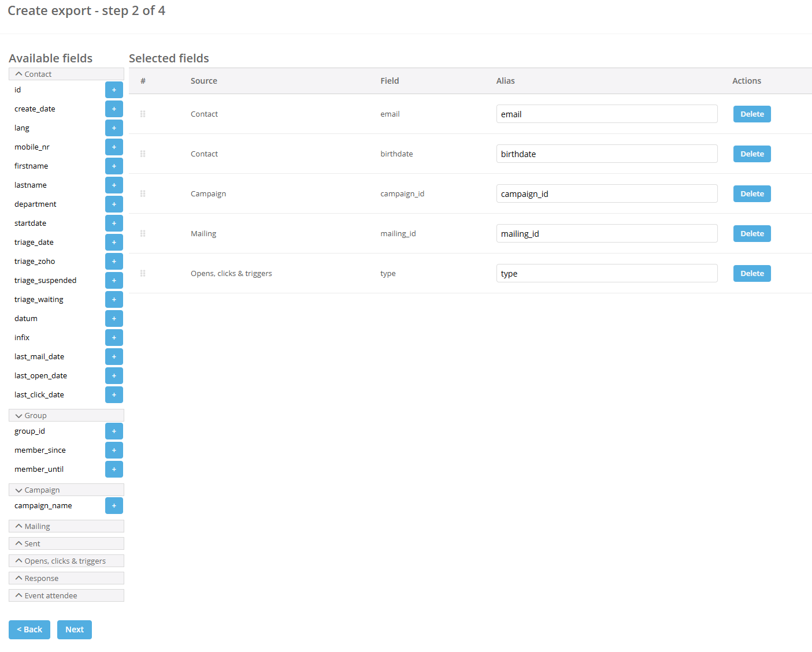Add the mobile_nr field
The height and width of the screenshot is (652, 812).
tap(114, 147)
